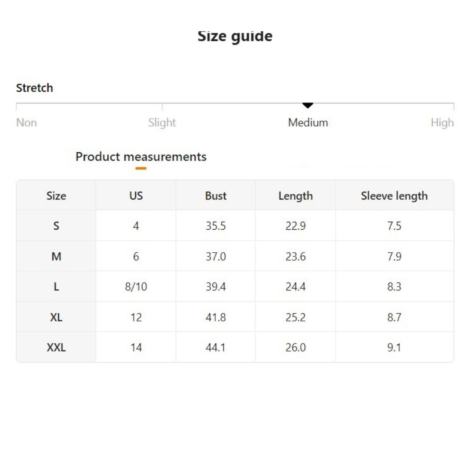Click the Size guide title
This screenshot has height=476, width=476.
235,36
